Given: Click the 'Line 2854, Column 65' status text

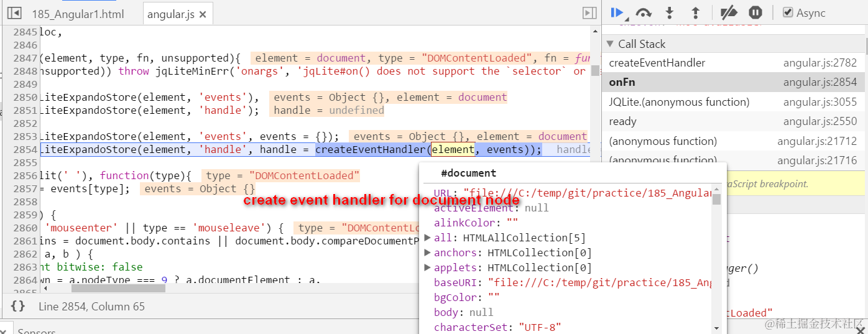Looking at the screenshot, I should coord(91,306).
